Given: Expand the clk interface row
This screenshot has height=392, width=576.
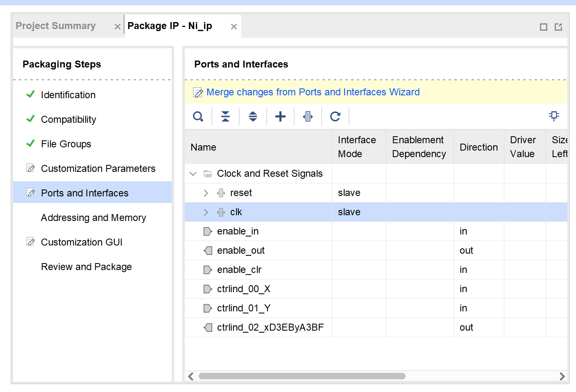Looking at the screenshot, I should pyautogui.click(x=206, y=212).
